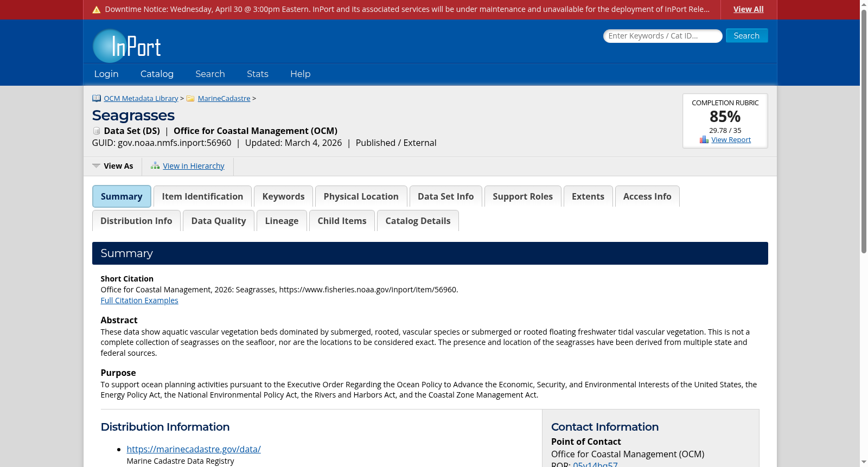Click the Short Citation heading
Viewport: 868px width, 467px height.
point(127,279)
